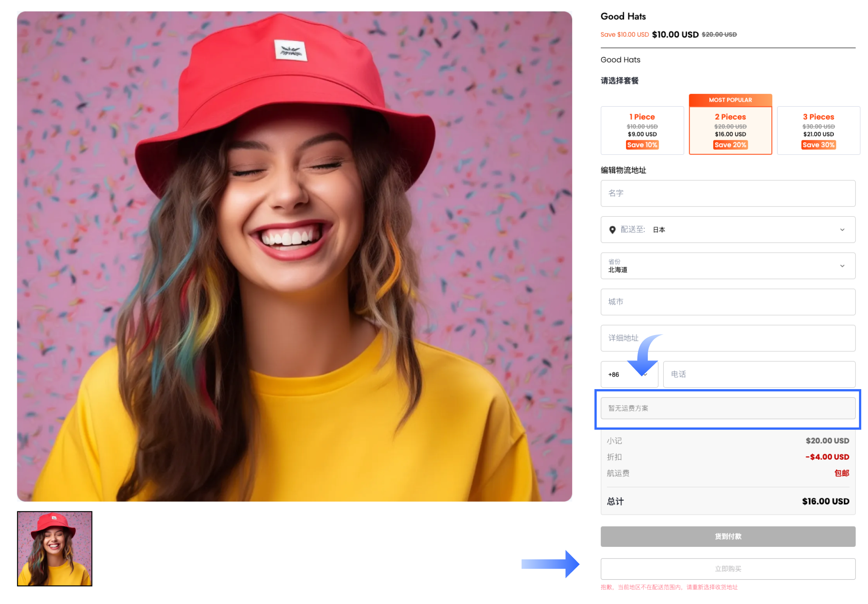The image size is (868, 604).
Task: Click the large main product image
Action: pyautogui.click(x=294, y=256)
